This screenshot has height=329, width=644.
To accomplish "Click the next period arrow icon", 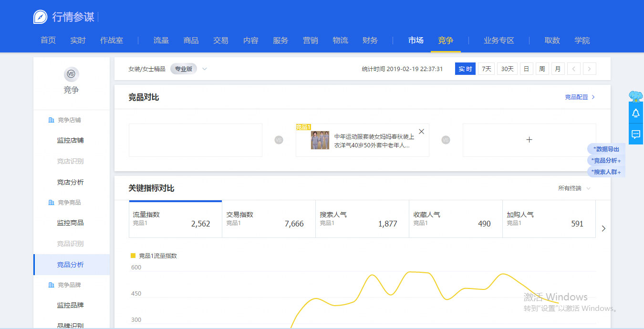I will 590,69.
